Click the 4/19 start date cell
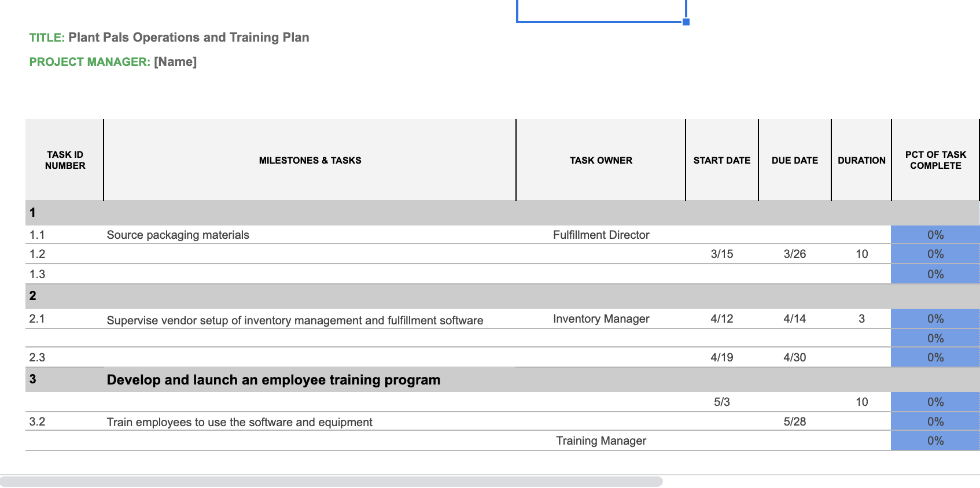 point(722,357)
